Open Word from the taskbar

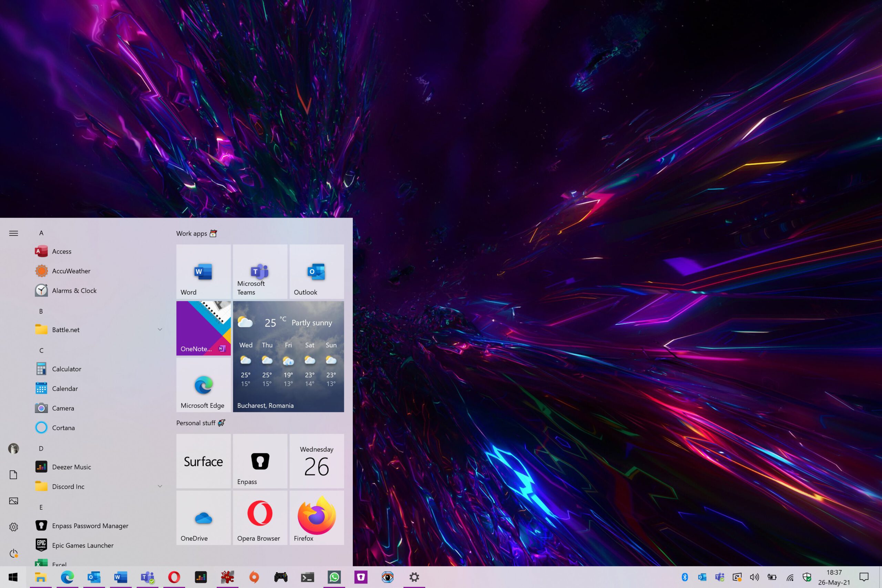(121, 577)
